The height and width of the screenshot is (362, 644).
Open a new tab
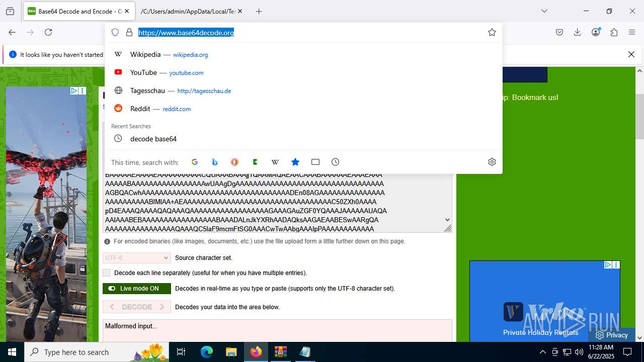(x=259, y=11)
